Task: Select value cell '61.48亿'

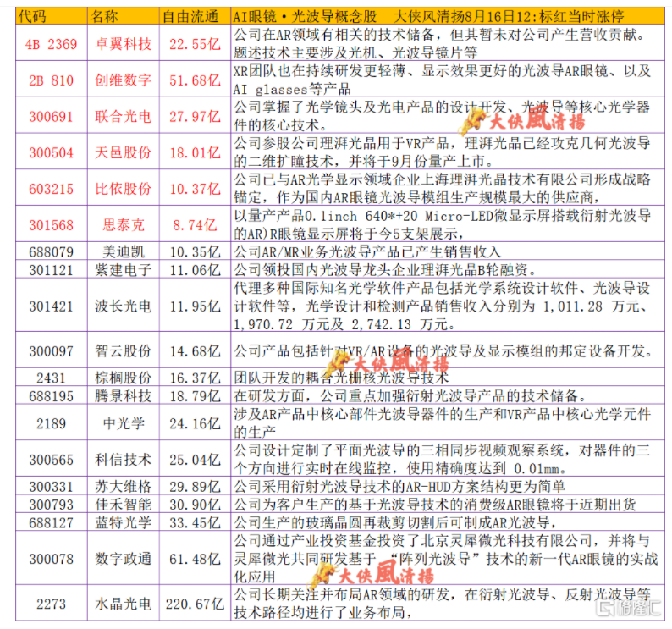Action: (x=195, y=558)
